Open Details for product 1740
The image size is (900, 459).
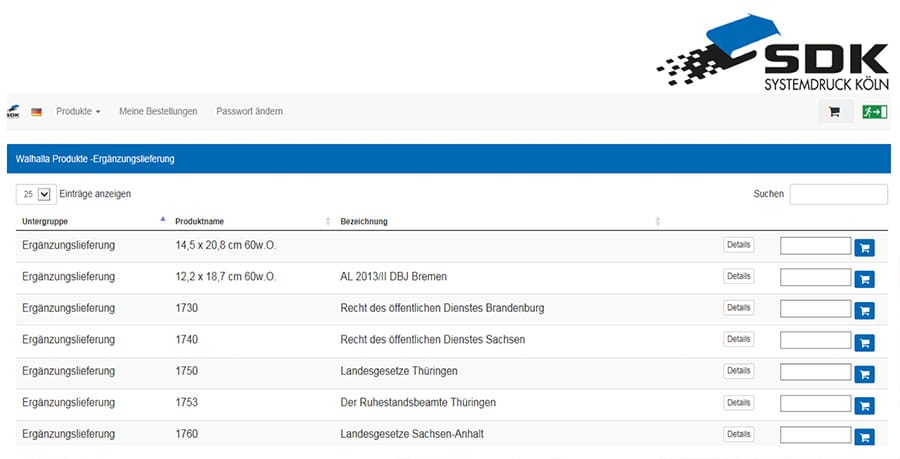[x=739, y=340]
